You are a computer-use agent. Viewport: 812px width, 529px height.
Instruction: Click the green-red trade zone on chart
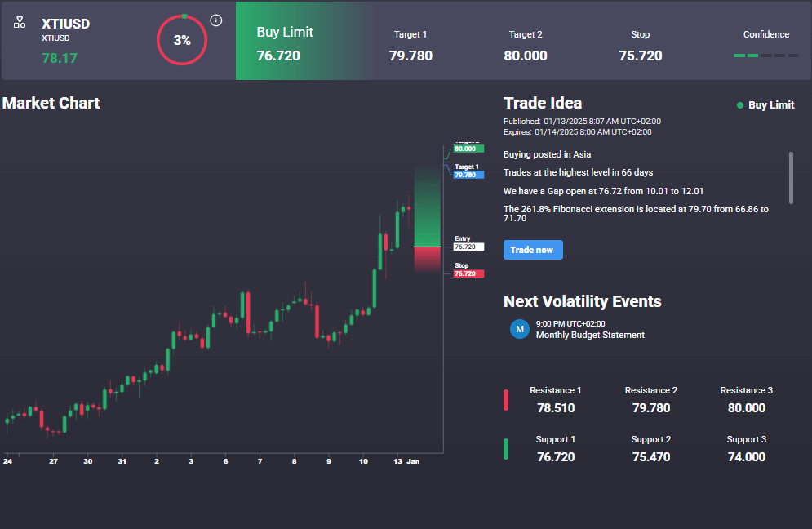428,219
